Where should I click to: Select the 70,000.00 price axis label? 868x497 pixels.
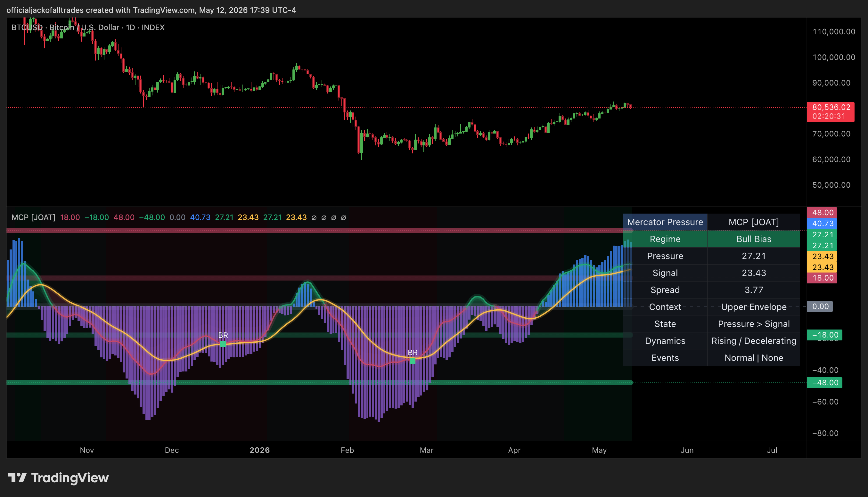tap(831, 134)
